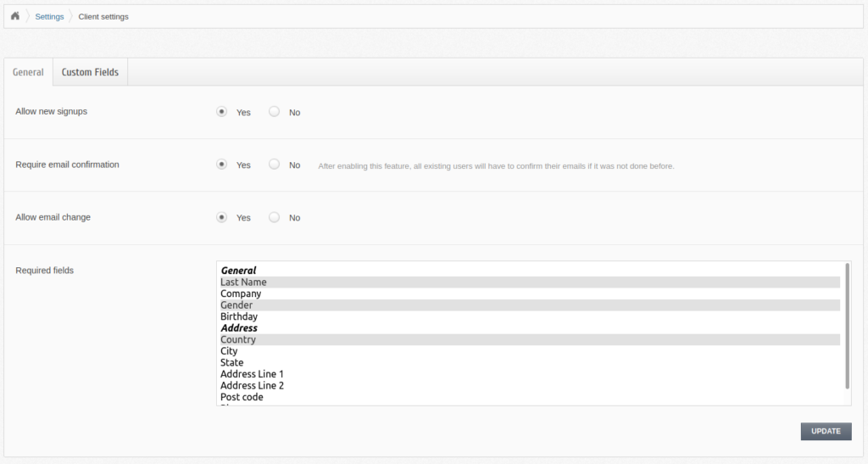Open the Settings breadcrumb link
Image resolution: width=868 pixels, height=464 pixels.
pos(49,16)
